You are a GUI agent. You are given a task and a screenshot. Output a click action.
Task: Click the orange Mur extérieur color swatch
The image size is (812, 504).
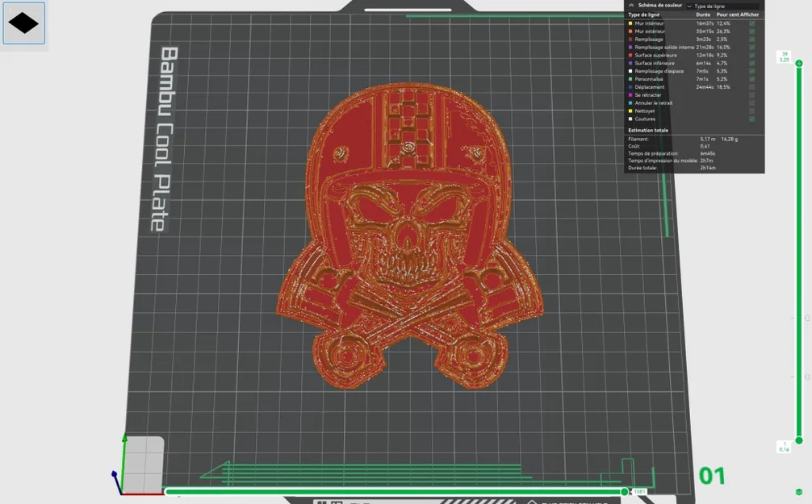630,31
